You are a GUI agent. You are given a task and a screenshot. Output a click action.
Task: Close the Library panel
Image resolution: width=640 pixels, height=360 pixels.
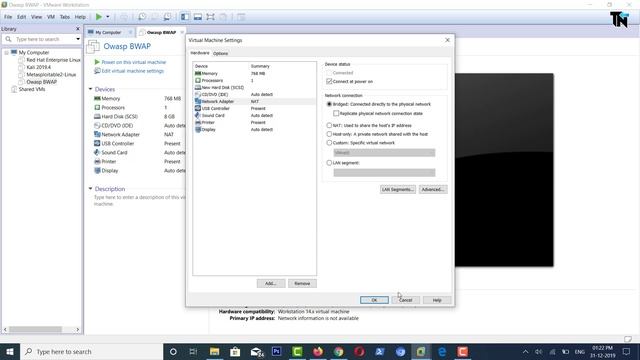[78, 29]
